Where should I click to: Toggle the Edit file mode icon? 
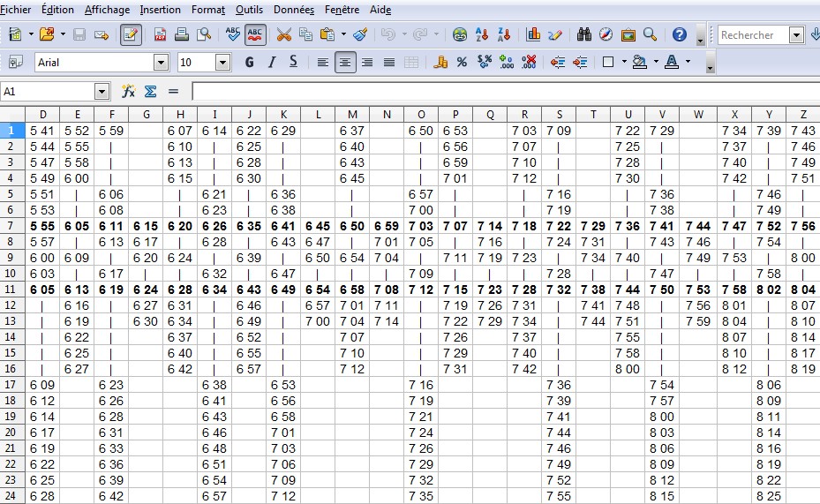(131, 35)
